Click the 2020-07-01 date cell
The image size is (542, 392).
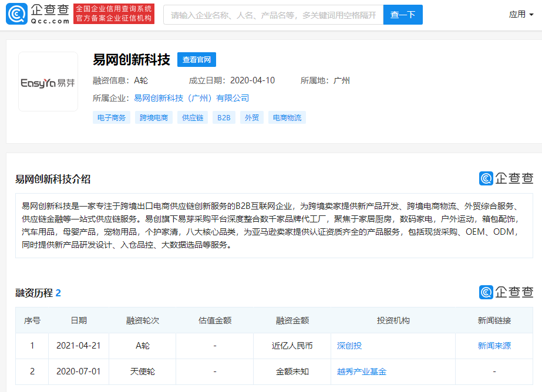pos(79,371)
